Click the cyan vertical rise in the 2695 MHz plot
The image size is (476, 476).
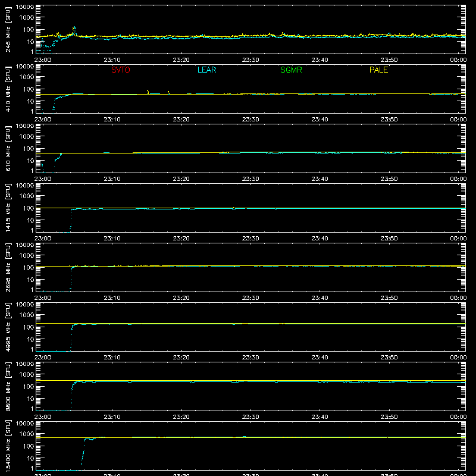71,278
